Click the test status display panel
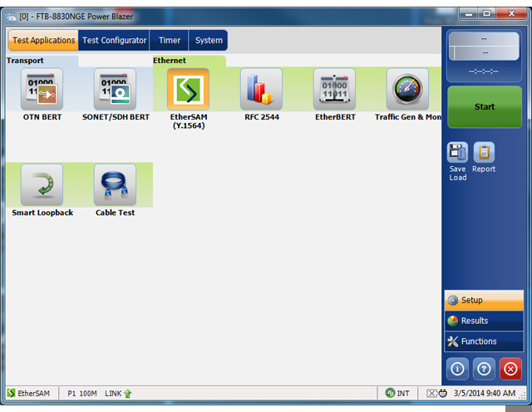Image resolution: width=532 pixels, height=412 pixels. point(484,47)
